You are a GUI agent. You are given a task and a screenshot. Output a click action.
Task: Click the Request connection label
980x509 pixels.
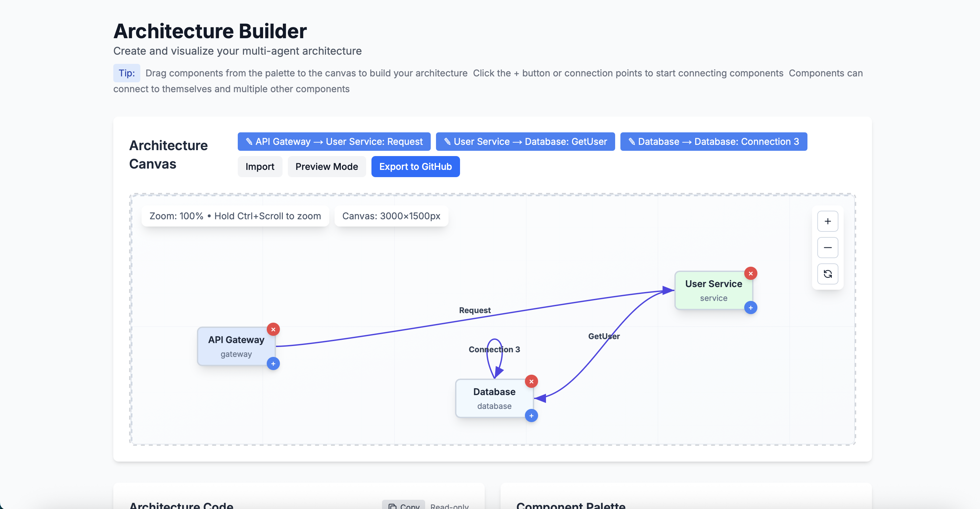pos(475,310)
